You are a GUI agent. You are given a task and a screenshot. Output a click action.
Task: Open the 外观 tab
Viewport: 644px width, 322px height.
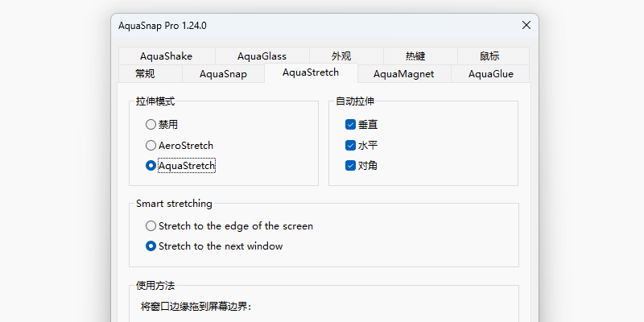[x=341, y=56]
